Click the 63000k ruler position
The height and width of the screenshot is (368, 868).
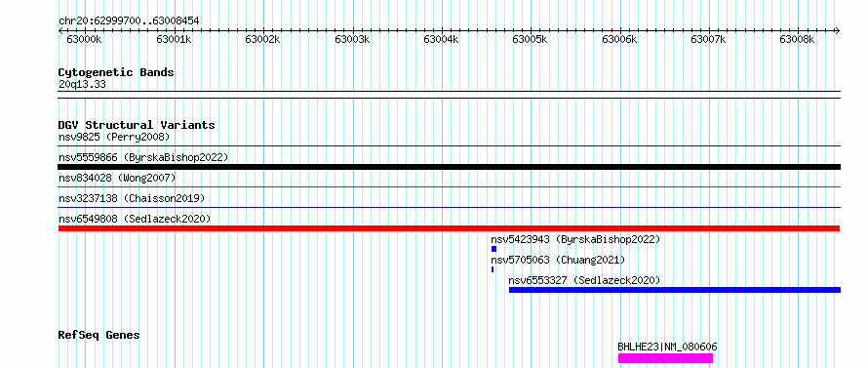coord(84,40)
